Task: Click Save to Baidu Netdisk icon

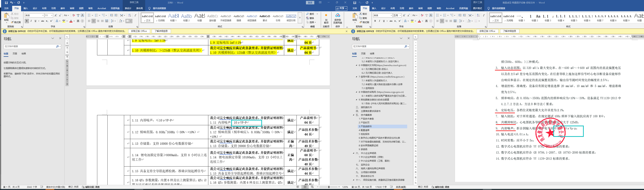Action: click(x=338, y=15)
